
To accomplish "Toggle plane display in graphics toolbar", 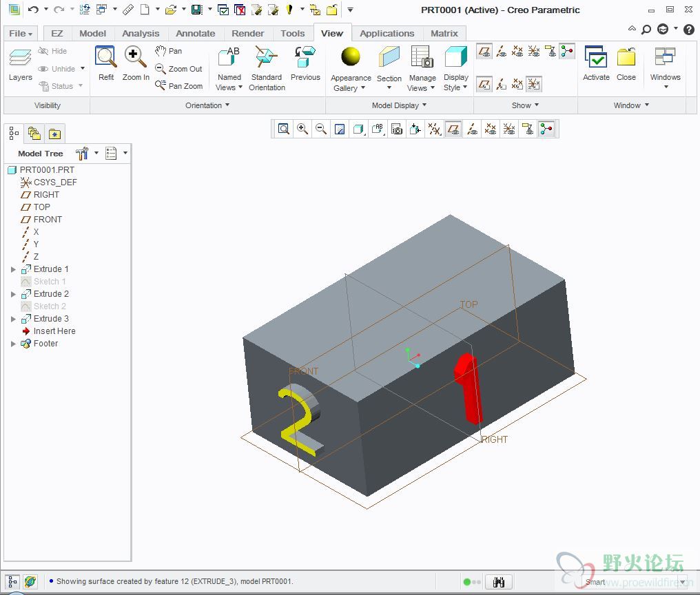I will [453, 129].
